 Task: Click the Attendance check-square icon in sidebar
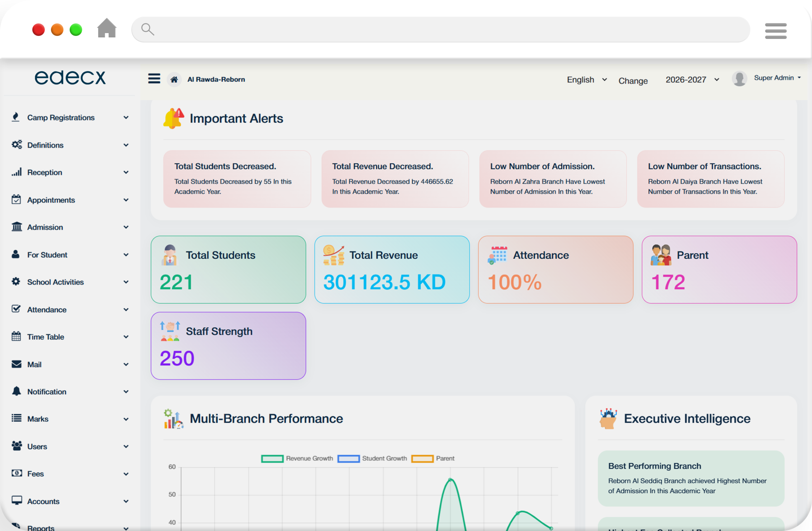click(16, 309)
